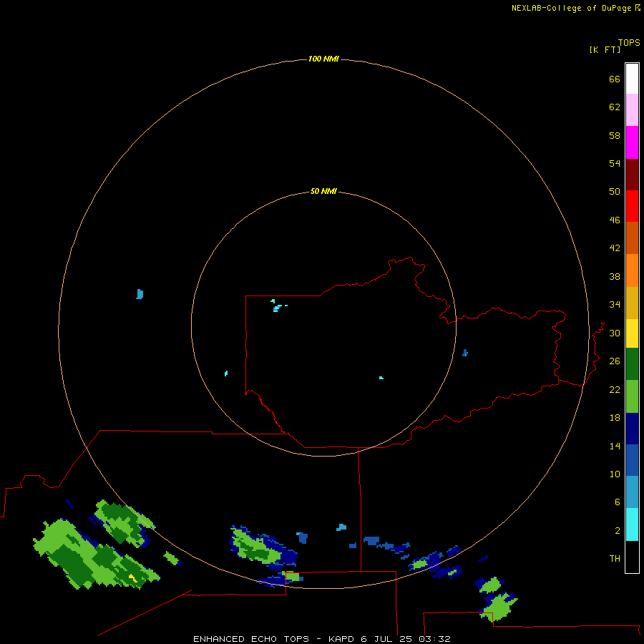Click the medium blue swatch between 14 and 10
644x644 pixels.
[x=632, y=459]
